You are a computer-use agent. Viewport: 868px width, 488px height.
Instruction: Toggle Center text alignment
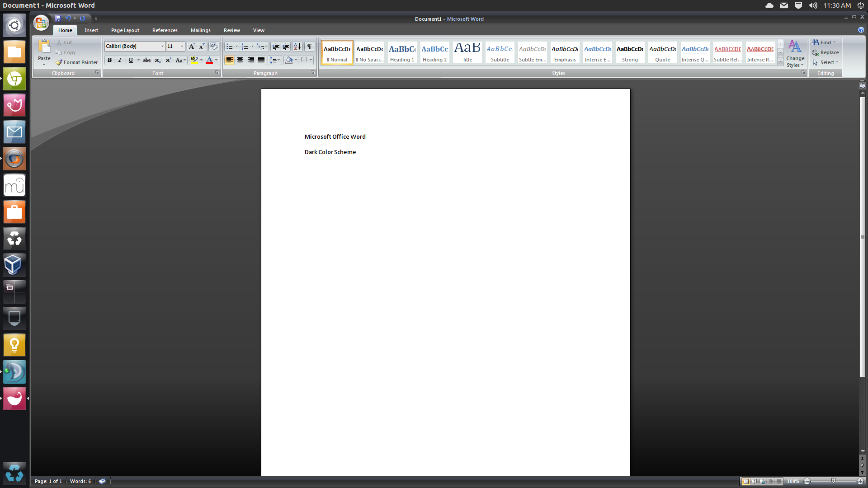(x=240, y=60)
